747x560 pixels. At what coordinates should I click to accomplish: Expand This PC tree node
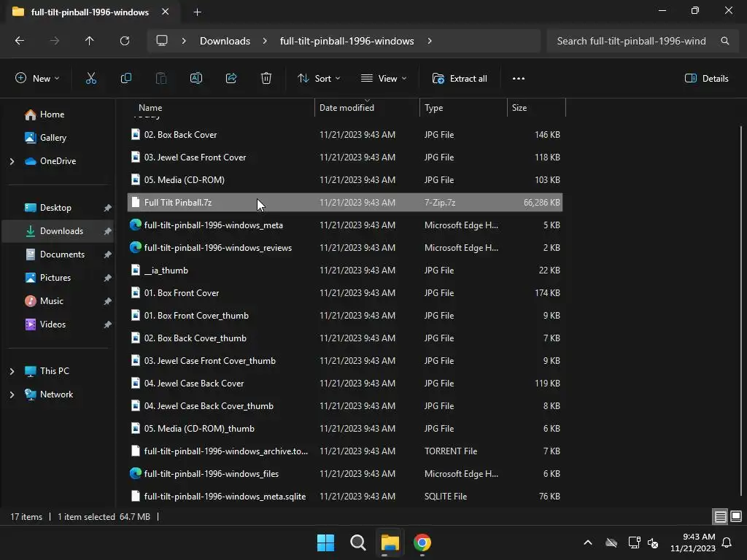coord(12,371)
